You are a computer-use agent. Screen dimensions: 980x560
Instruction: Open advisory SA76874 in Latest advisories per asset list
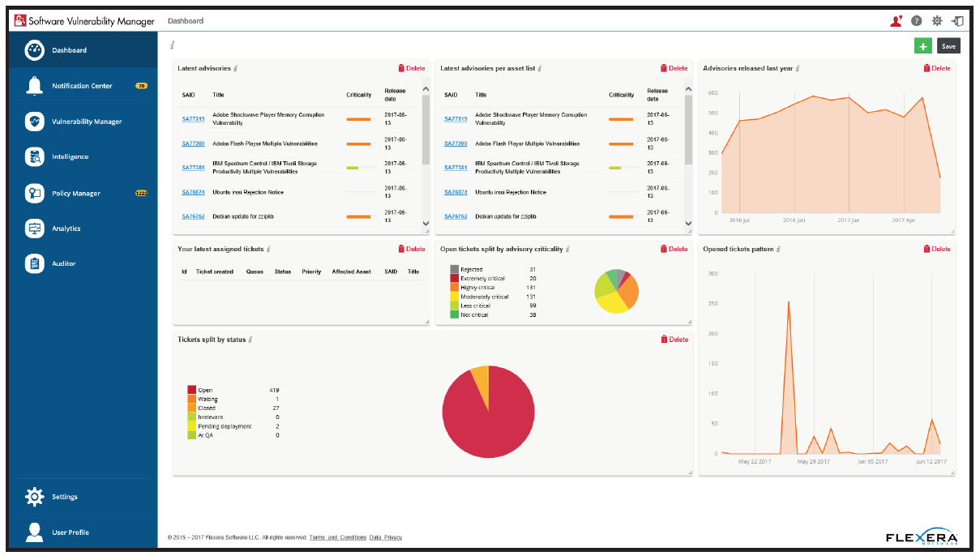point(456,192)
